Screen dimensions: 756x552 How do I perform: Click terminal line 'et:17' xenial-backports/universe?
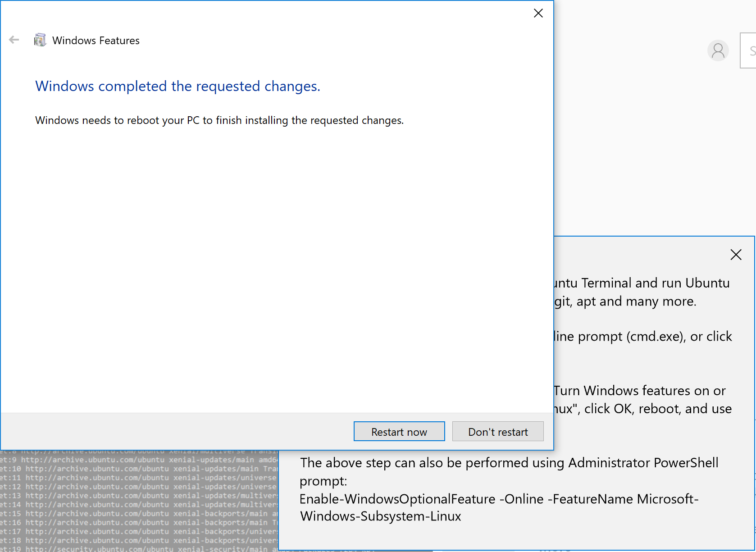click(x=139, y=531)
